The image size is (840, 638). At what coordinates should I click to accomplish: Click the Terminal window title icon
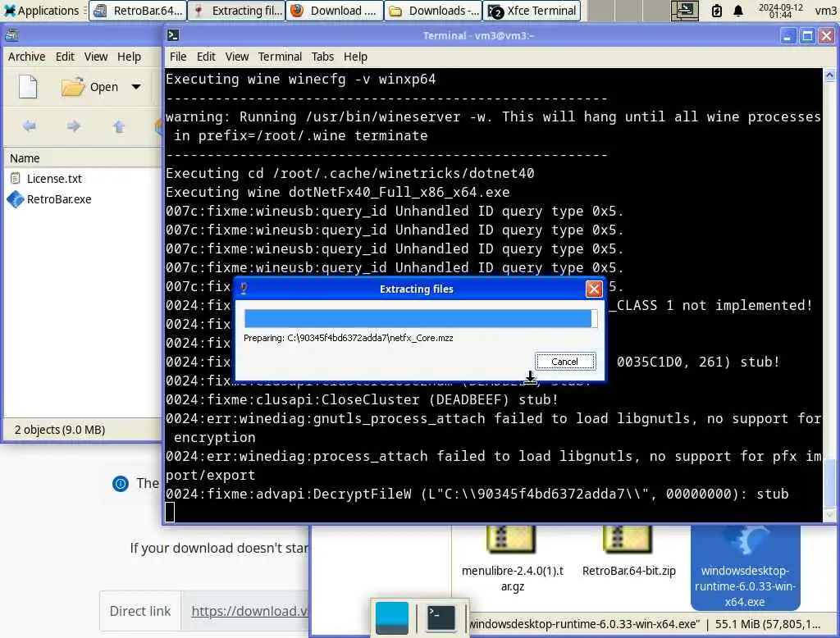(x=173, y=36)
